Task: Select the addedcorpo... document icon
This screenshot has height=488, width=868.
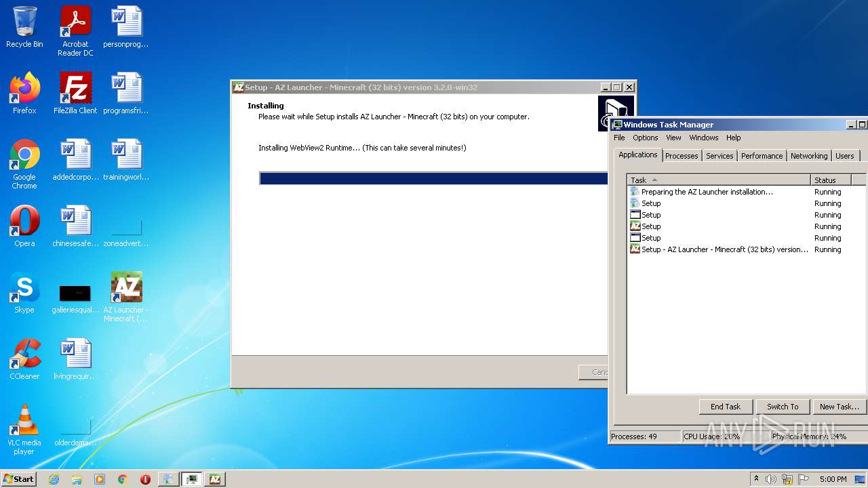Action: coord(75,160)
